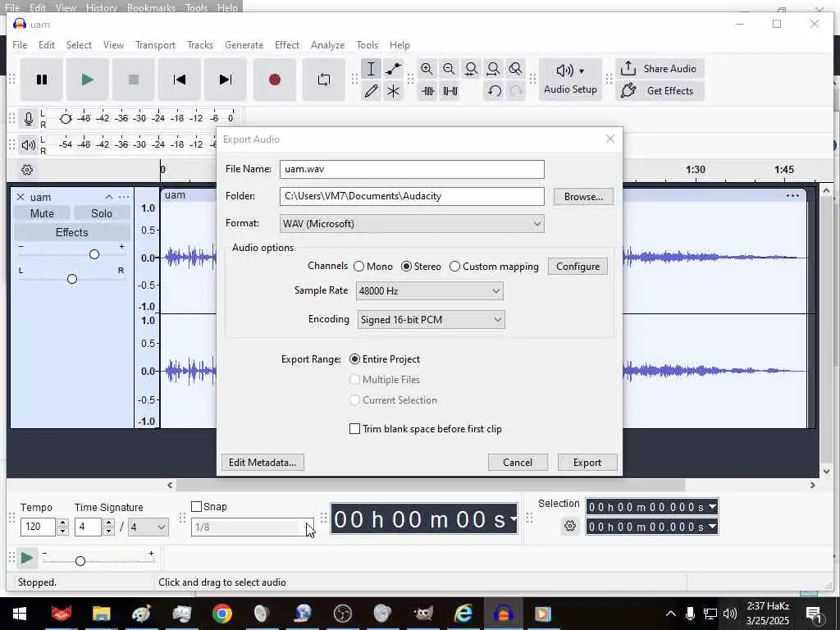Skip to start of the project
Screen dimensions: 840x630
pyautogui.click(x=180, y=80)
